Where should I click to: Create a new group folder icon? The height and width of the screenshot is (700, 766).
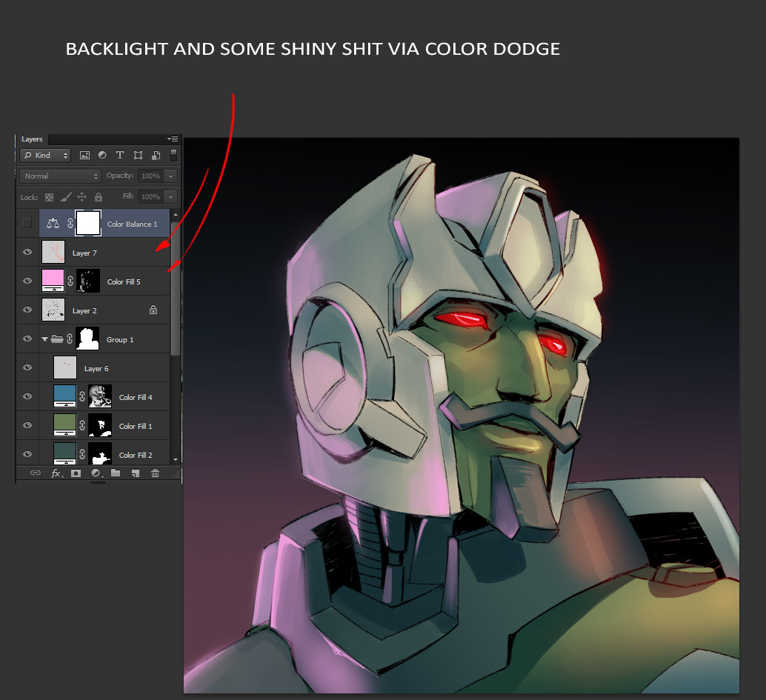coord(116,473)
